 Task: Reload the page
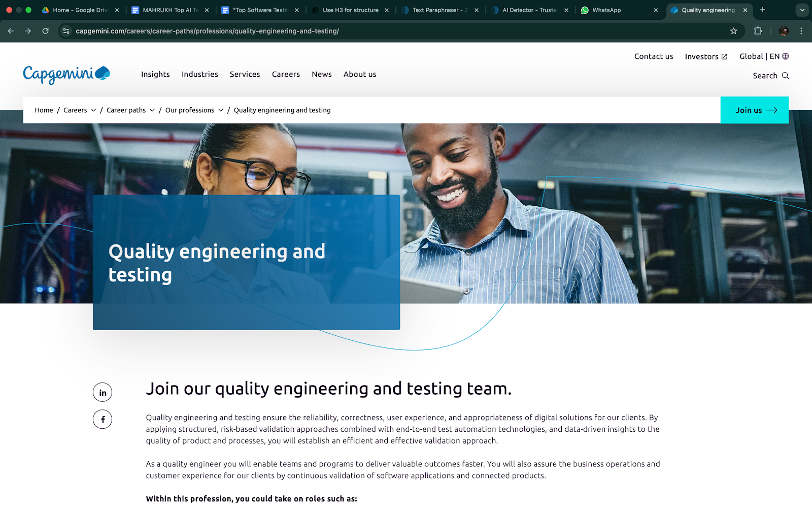tap(46, 31)
